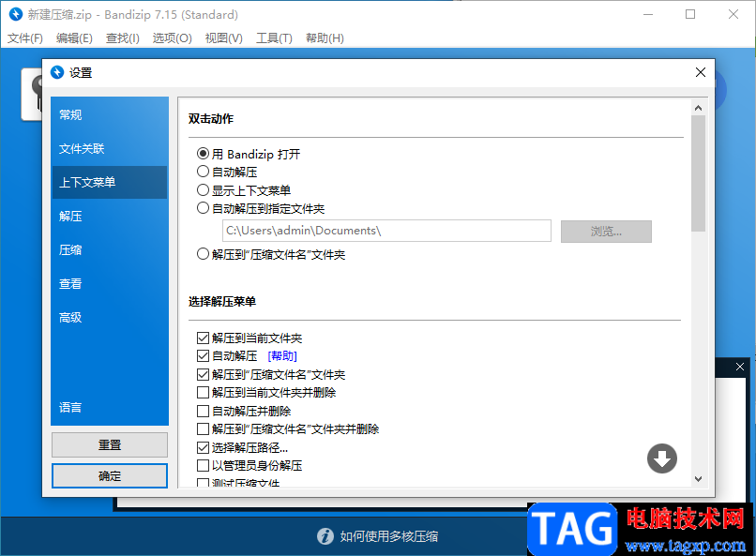Screen dimensions: 756x556
Task: Open the 选项(O) menu
Action: point(173,38)
